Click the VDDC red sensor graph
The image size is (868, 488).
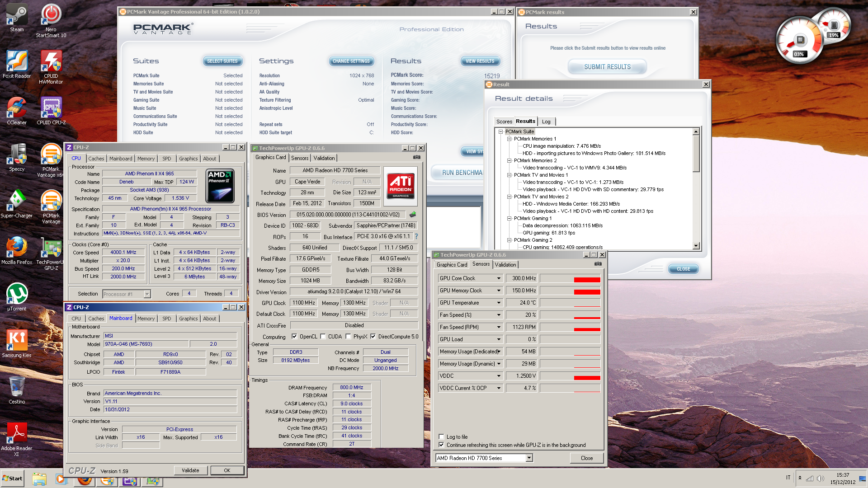[587, 378]
